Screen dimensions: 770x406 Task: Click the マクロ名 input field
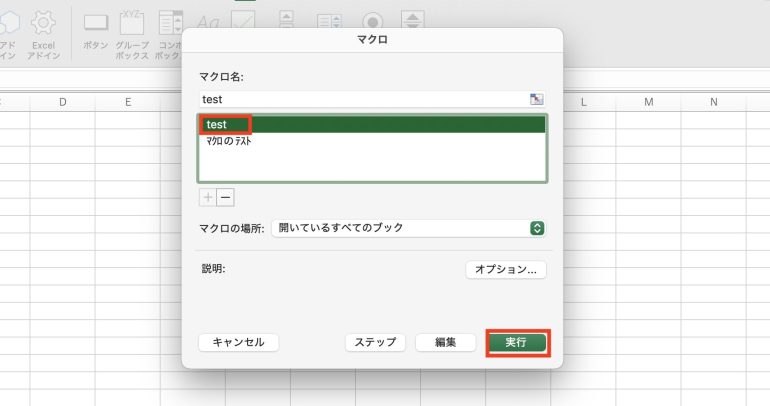372,99
